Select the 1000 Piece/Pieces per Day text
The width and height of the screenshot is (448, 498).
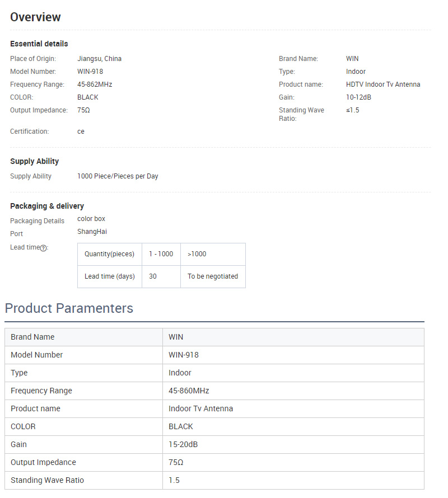coord(118,176)
